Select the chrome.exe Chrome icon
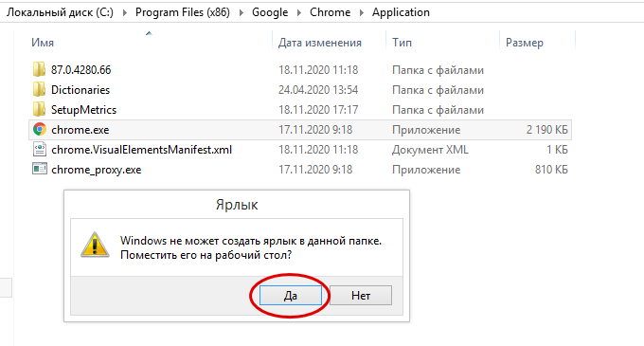The image size is (644, 346). 40,130
